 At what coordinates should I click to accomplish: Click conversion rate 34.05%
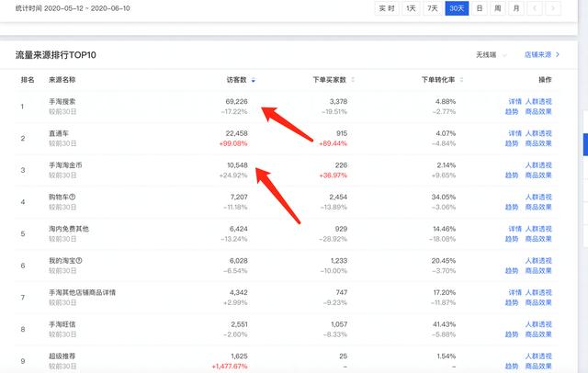click(x=444, y=198)
